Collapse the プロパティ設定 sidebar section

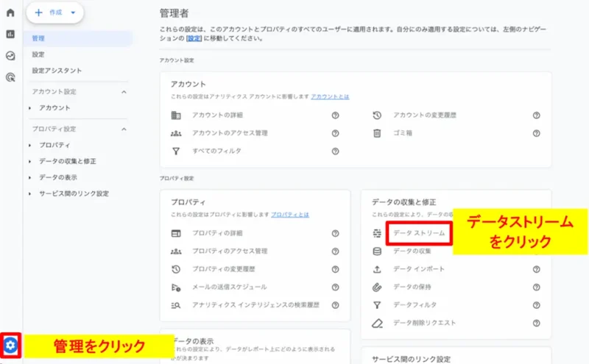(124, 129)
